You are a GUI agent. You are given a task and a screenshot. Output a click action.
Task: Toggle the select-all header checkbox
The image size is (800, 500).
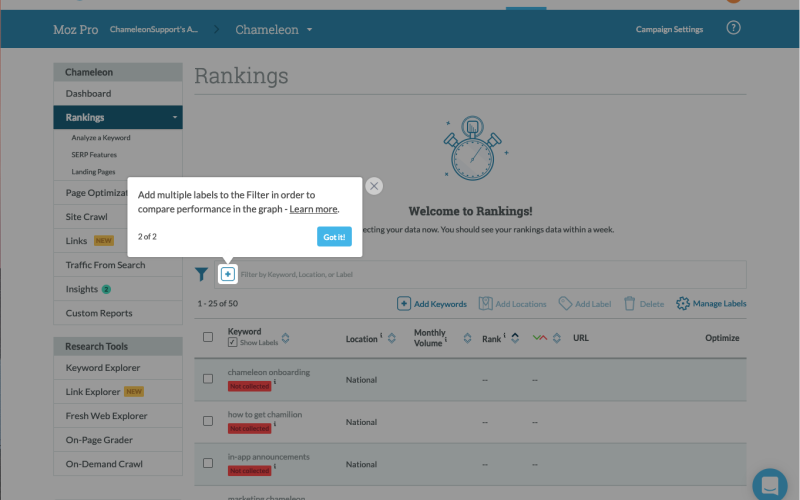208,337
